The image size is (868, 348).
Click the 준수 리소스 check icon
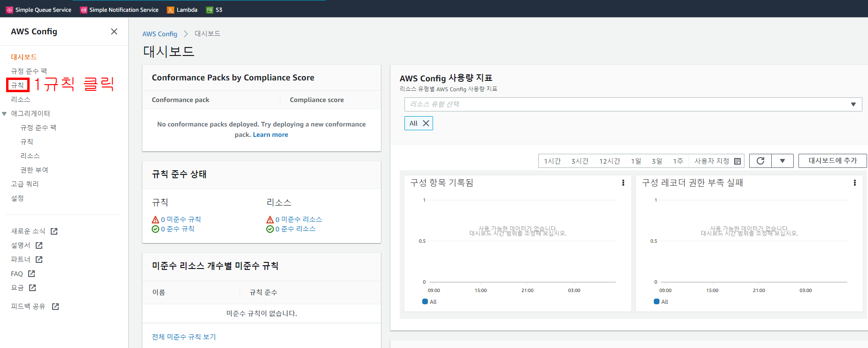[x=270, y=229]
